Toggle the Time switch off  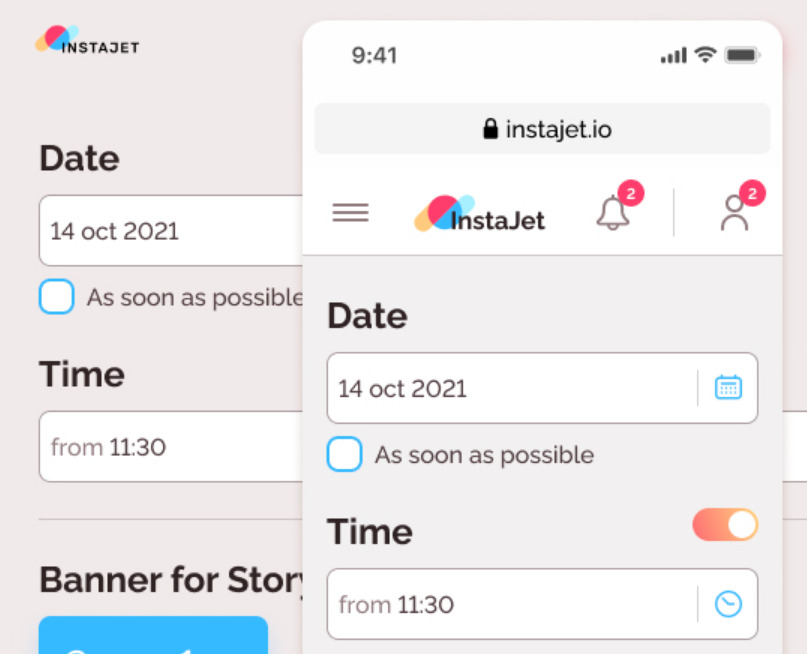point(725,525)
